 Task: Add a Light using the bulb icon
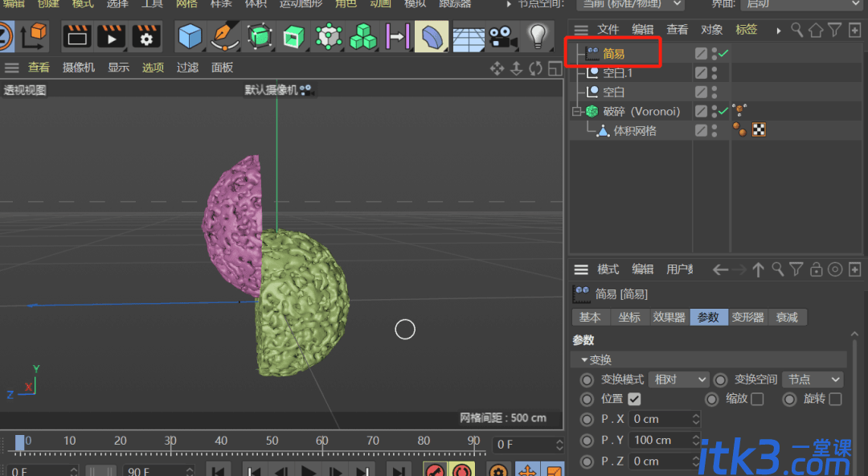537,36
